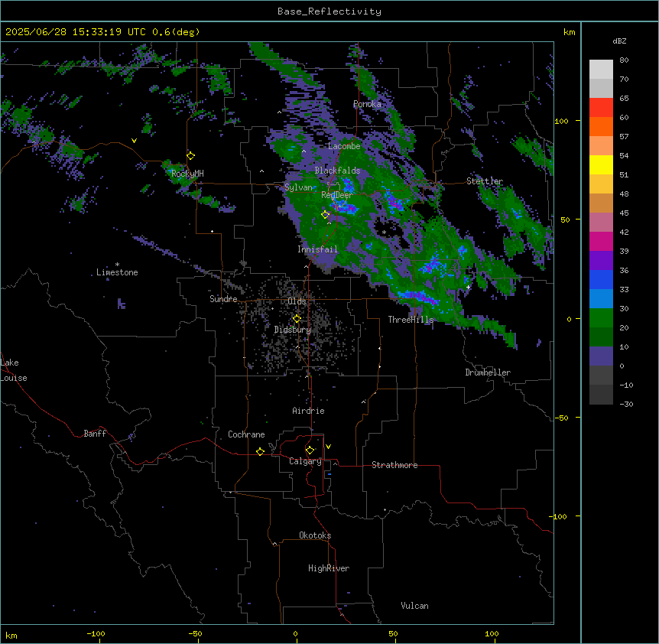This screenshot has width=659, height=644.
Task: Click the 42 value in dBZ legend
Action: point(624,232)
